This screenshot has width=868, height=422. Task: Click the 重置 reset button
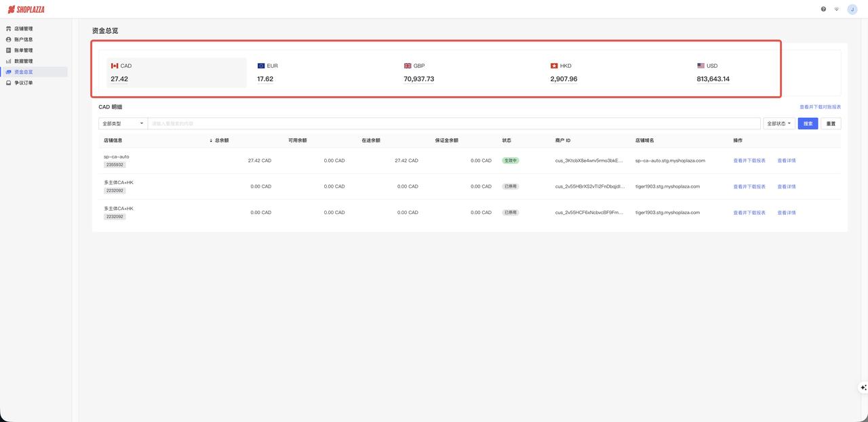click(x=831, y=124)
